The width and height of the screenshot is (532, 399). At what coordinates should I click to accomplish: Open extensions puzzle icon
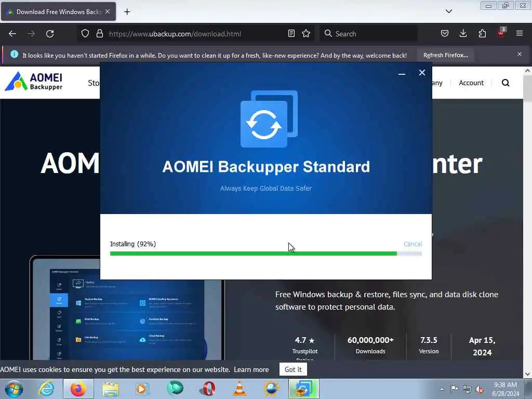tap(482, 33)
